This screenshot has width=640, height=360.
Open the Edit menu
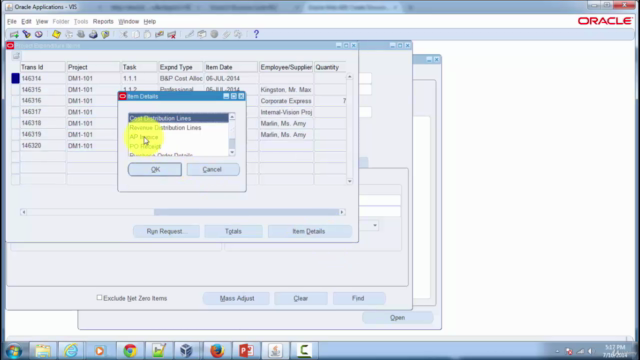26,21
